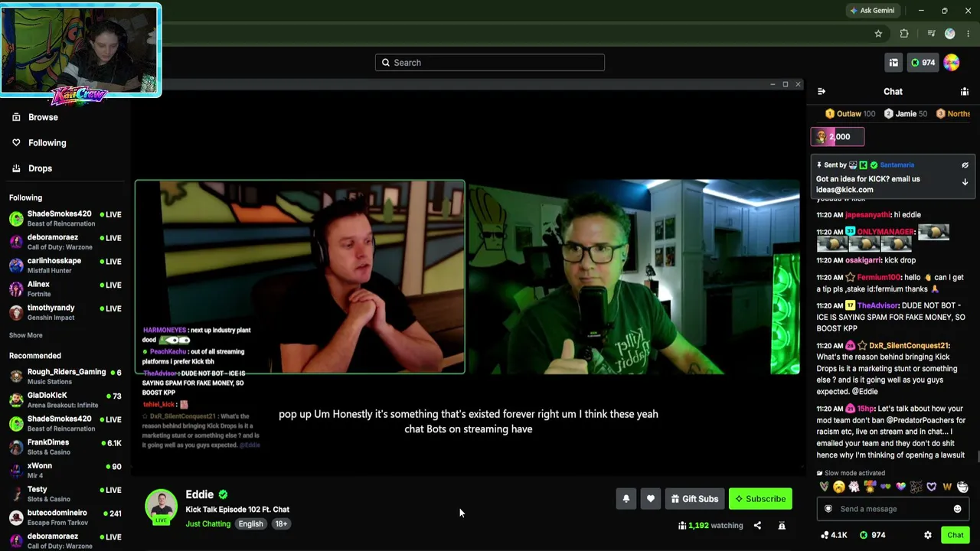980x551 pixels.
Task: Open the Chrome three-dot menu
Action: (969, 34)
